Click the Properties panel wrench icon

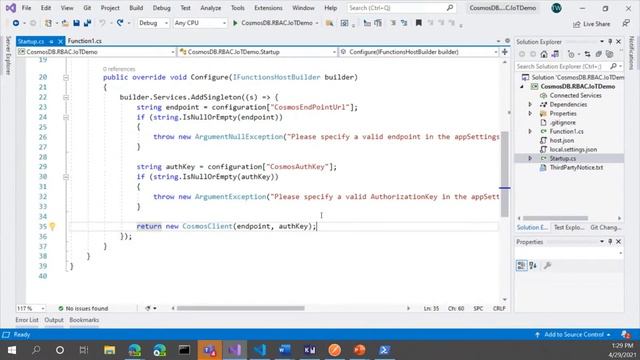[547, 266]
